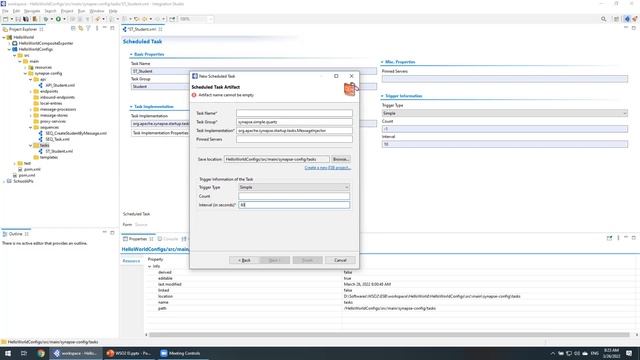Switch to the ST_Student.xml editor tab
Screen dimensions: 640x360
click(142, 29)
